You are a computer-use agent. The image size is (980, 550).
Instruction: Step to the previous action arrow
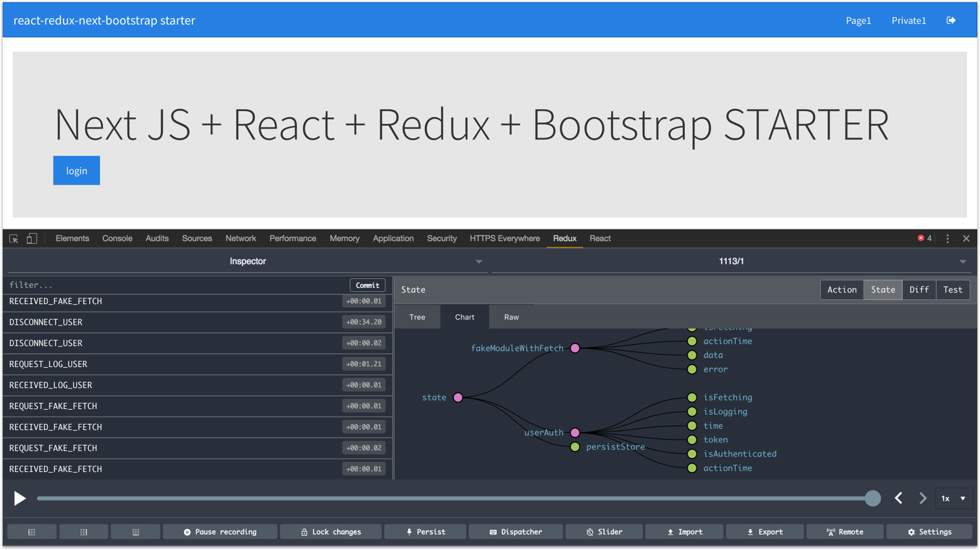(x=899, y=499)
